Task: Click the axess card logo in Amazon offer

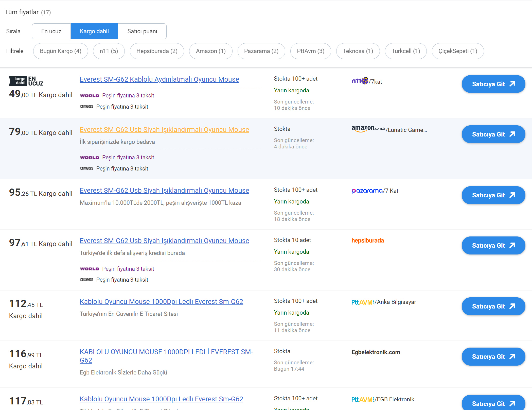Action: pos(87,168)
